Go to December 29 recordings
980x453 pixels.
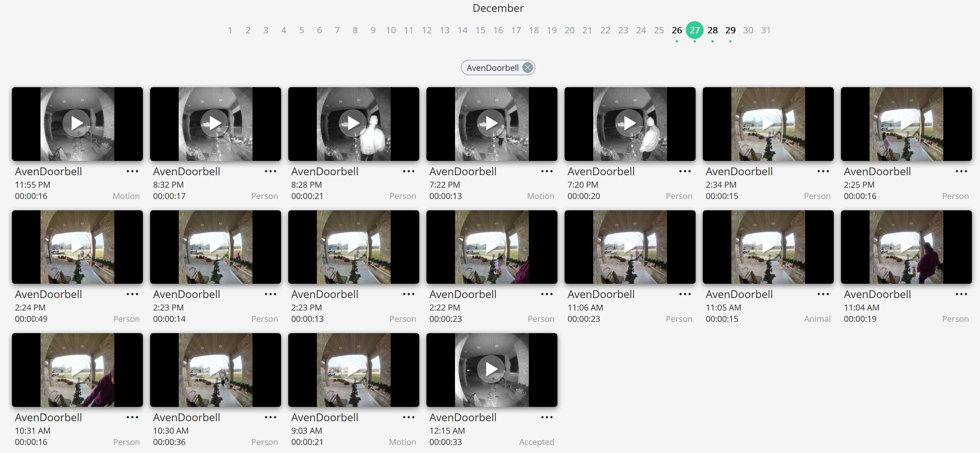[x=730, y=30]
